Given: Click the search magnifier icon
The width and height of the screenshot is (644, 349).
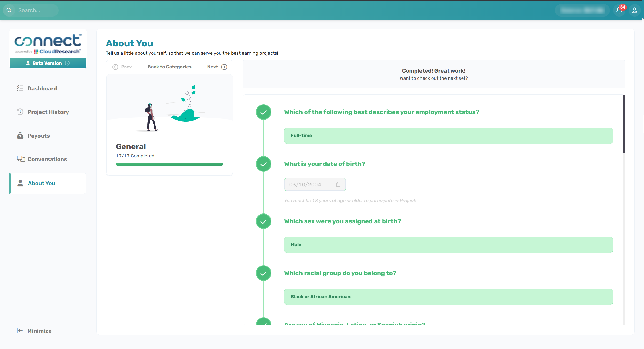Looking at the screenshot, I should pos(9,10).
